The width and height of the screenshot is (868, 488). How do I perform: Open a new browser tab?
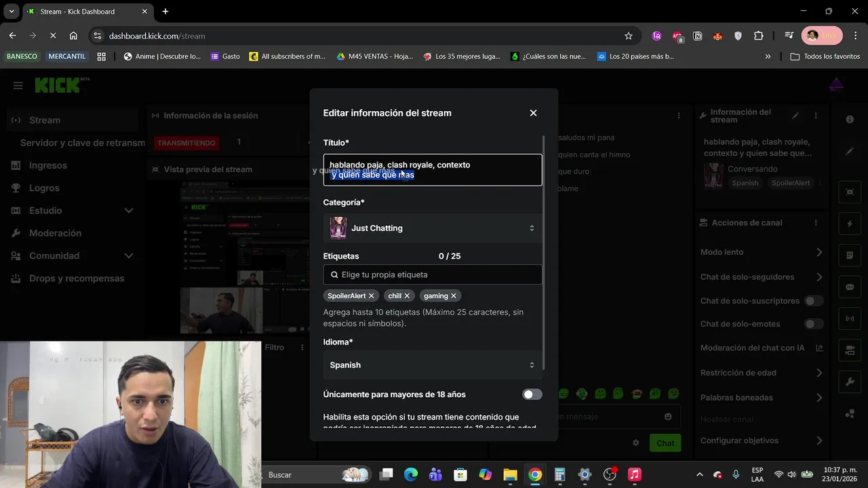[165, 12]
